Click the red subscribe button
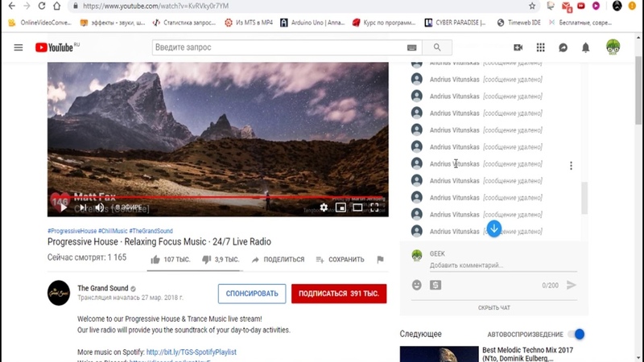 338,294
